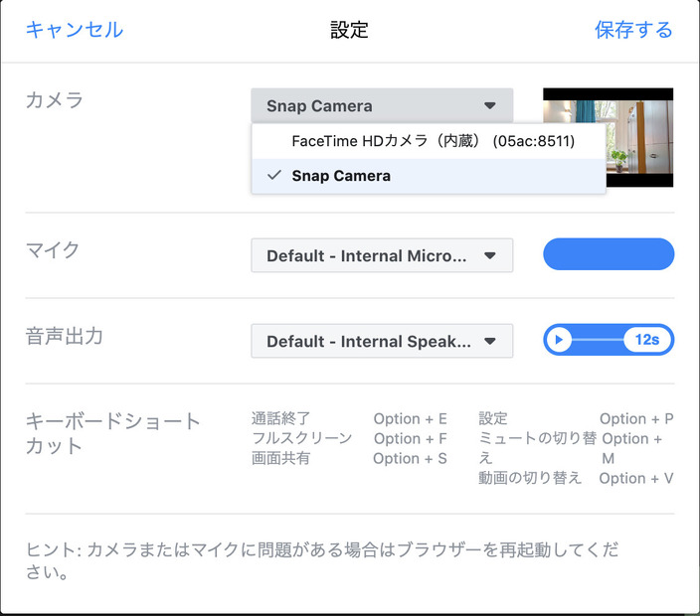700x616 pixels.
Task: Click the Option + V text
Action: (x=636, y=478)
